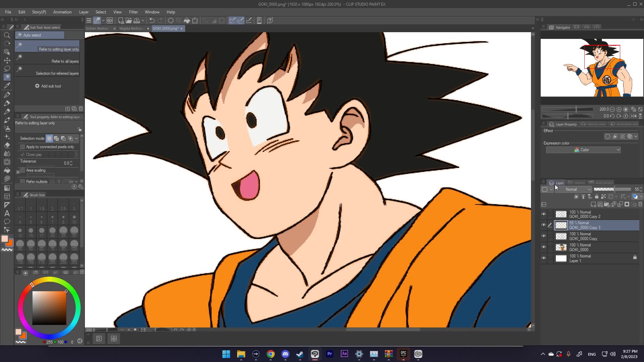Select the Balloon tool
The width and height of the screenshot is (644, 362).
7,222
